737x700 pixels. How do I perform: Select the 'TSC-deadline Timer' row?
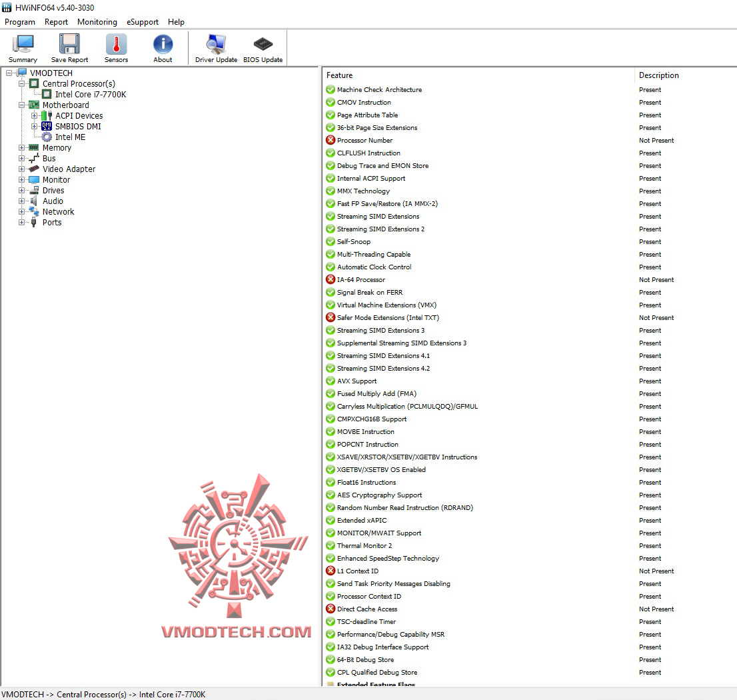[530, 621]
